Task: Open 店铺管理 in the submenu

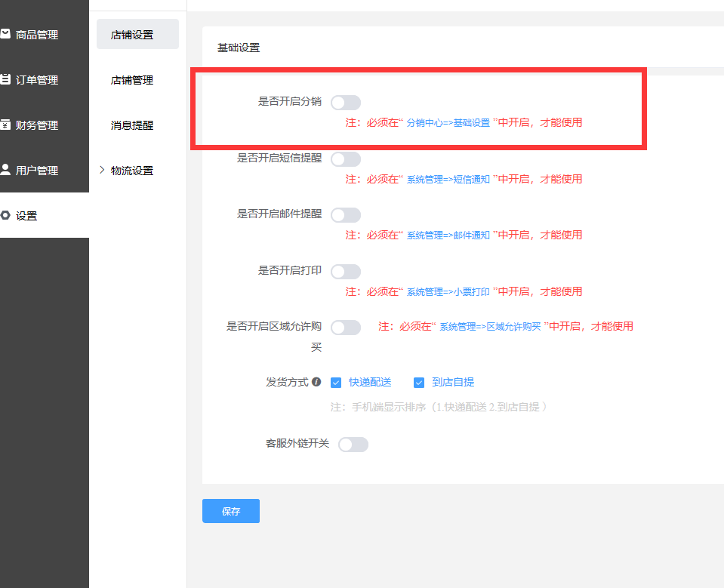Action: 132,80
